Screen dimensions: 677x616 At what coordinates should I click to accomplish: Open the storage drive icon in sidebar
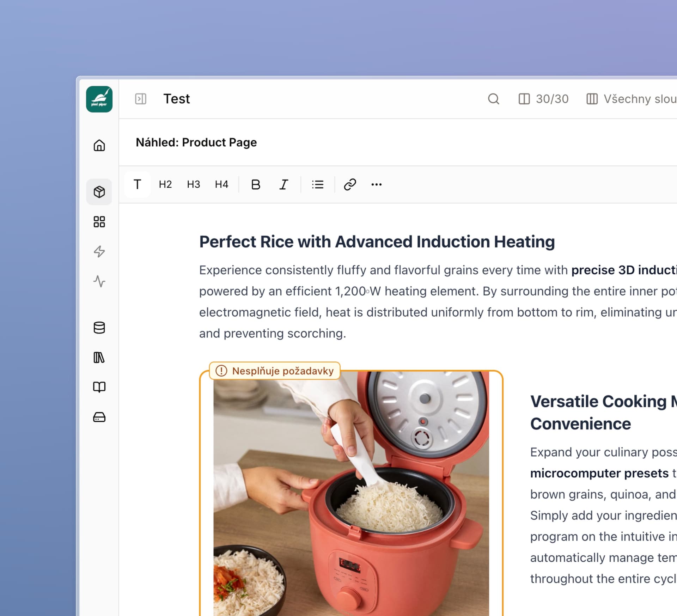coord(99,417)
